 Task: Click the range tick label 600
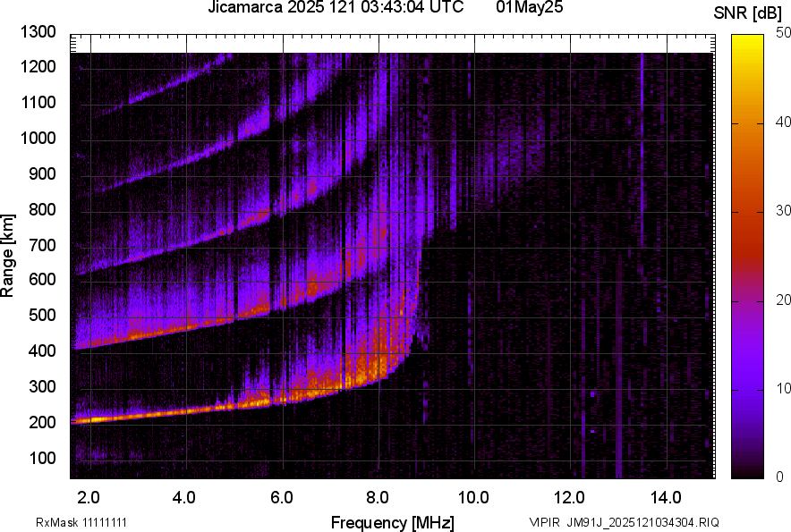42,279
